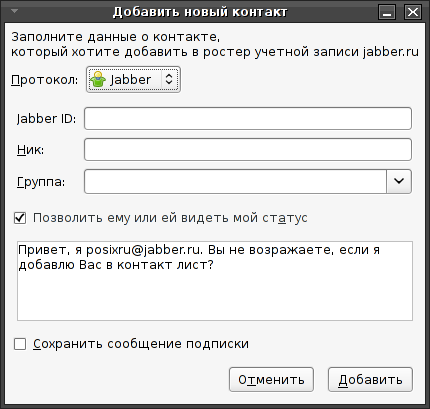Focus the Ник nickname field
Image resolution: width=430 pixels, height=409 pixels.
click(248, 150)
